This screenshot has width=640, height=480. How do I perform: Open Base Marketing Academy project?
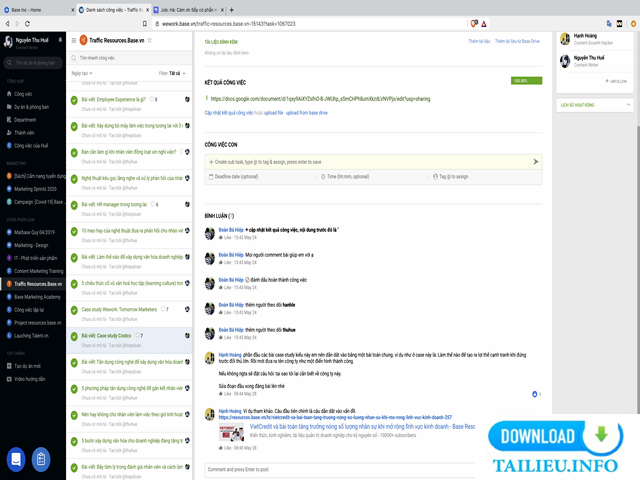37,297
